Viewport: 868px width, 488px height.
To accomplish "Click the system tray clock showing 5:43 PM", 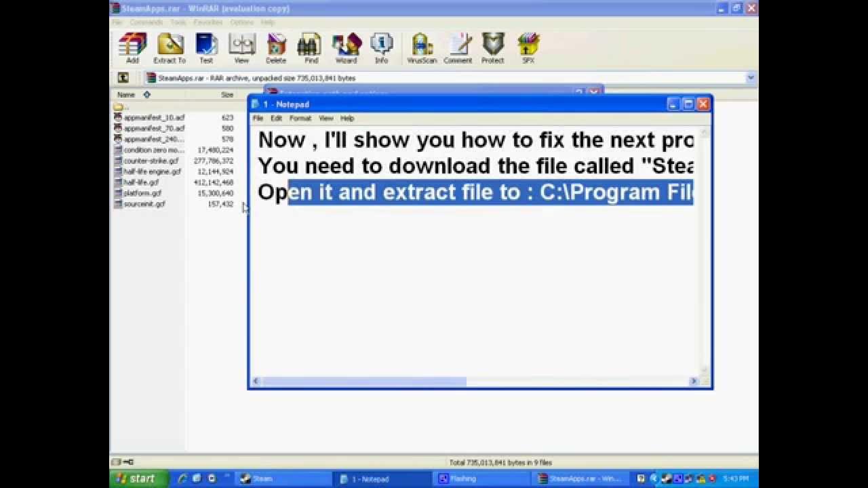I will coord(736,479).
